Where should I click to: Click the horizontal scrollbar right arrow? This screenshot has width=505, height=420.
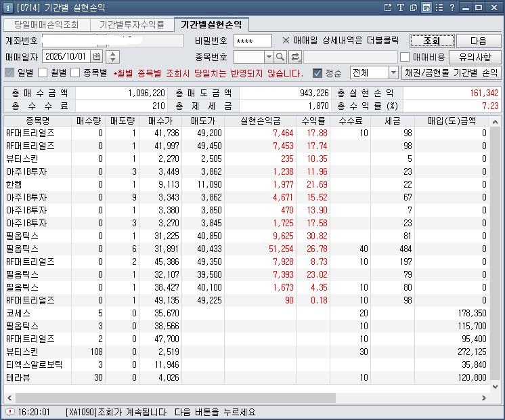coord(484,398)
